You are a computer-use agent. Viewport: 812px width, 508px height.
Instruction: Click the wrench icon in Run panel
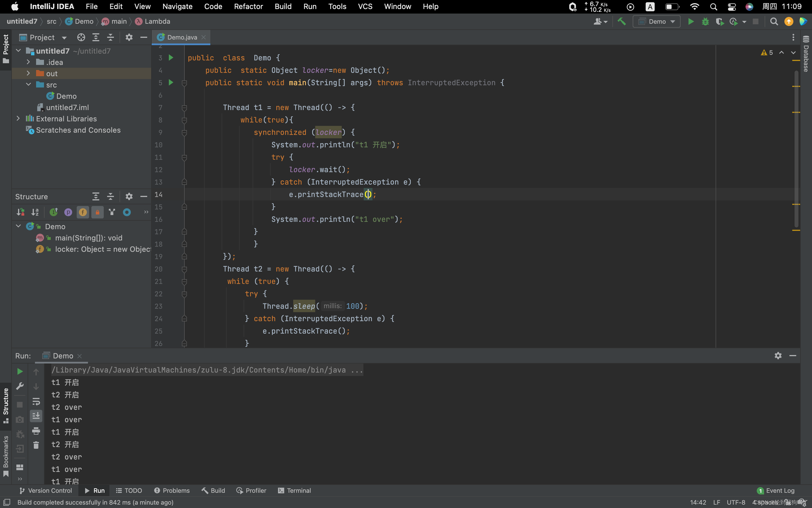[20, 386]
